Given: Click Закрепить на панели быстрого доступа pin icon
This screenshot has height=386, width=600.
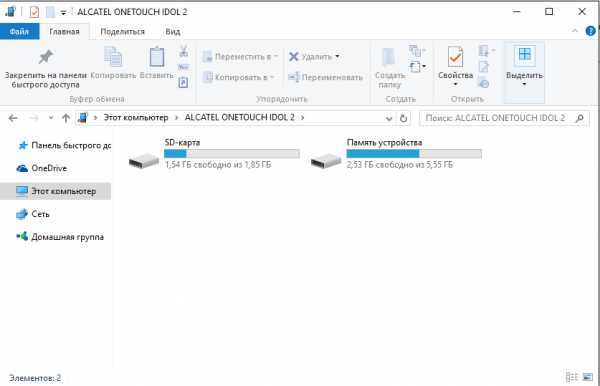Looking at the screenshot, I should tap(46, 57).
